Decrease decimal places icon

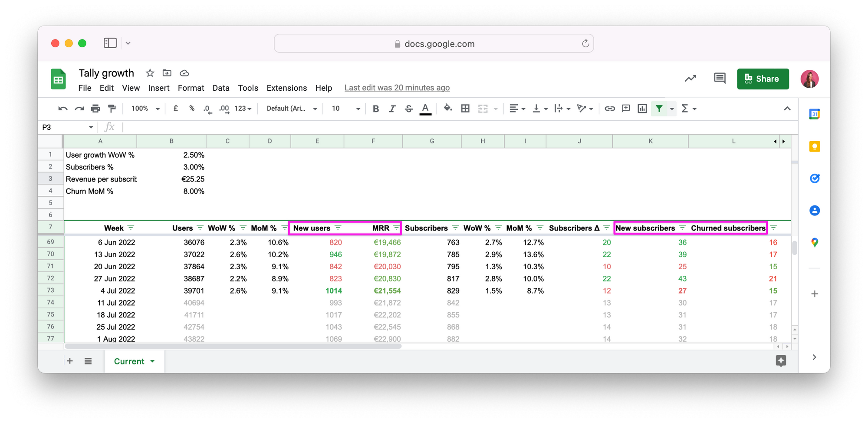pyautogui.click(x=207, y=109)
